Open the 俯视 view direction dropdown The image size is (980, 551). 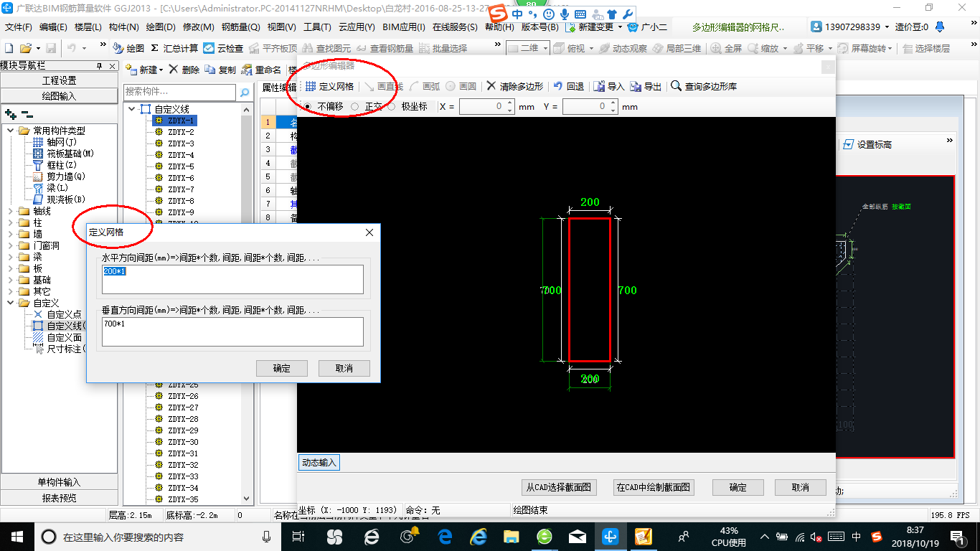[590, 48]
